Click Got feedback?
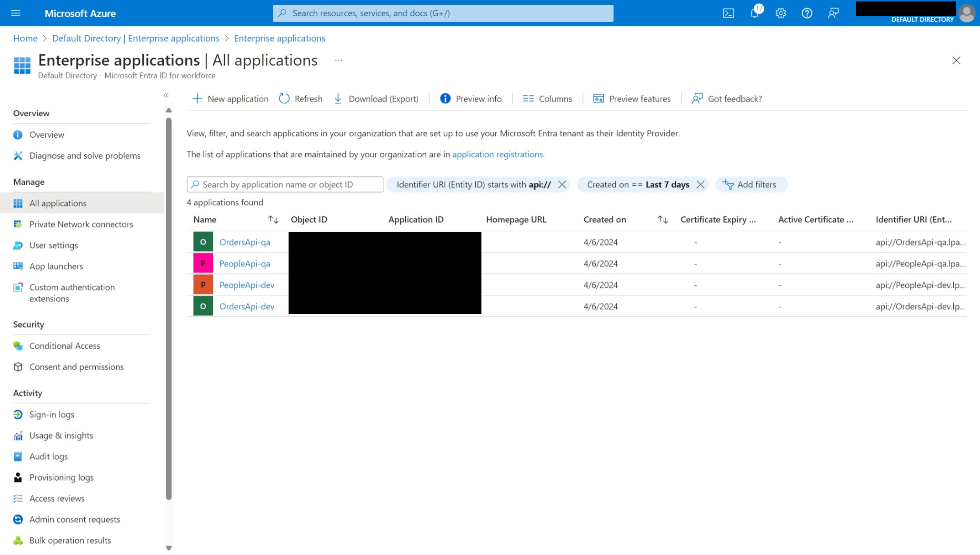Screen dimensions: 980x555 pos(727,99)
